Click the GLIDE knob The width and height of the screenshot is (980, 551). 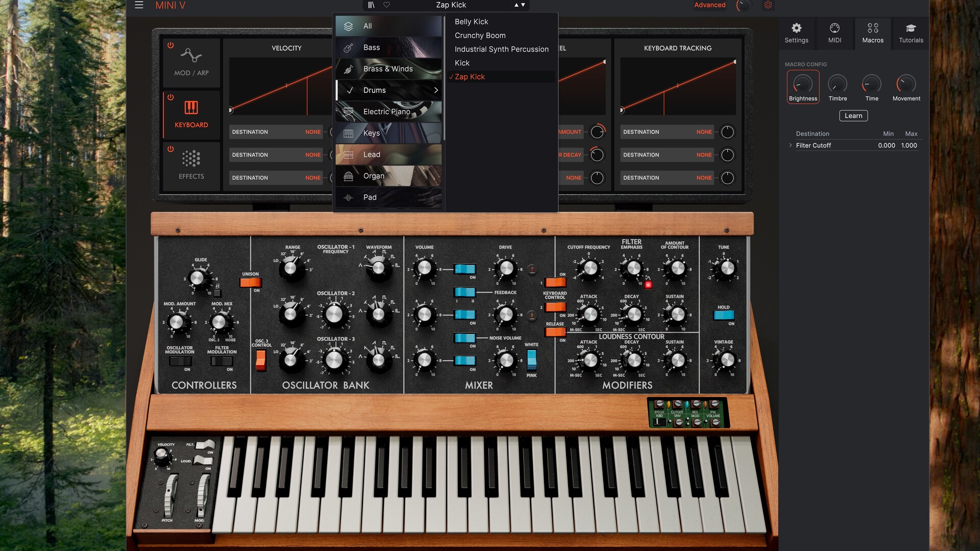click(197, 278)
